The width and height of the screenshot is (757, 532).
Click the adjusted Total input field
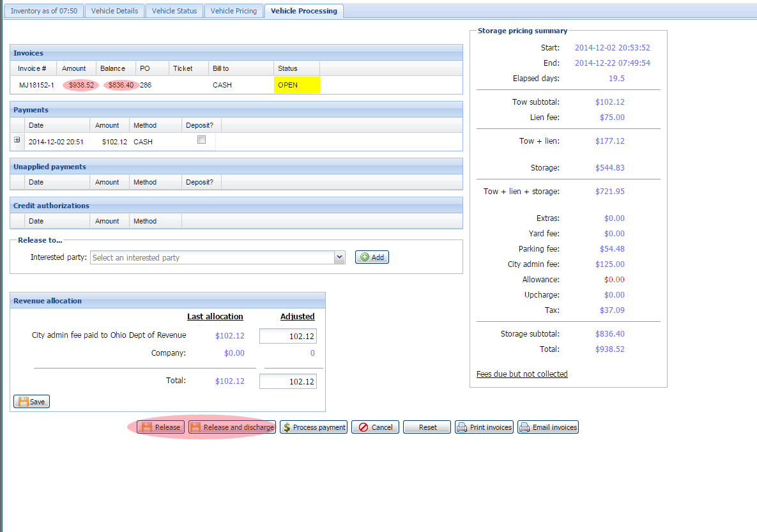287,381
